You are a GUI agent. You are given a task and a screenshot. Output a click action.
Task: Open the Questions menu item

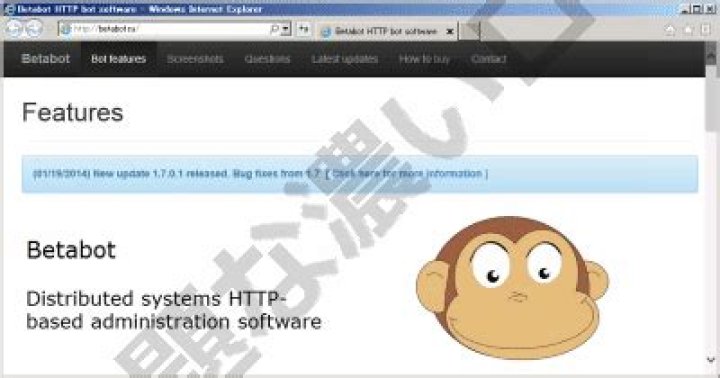point(267,59)
